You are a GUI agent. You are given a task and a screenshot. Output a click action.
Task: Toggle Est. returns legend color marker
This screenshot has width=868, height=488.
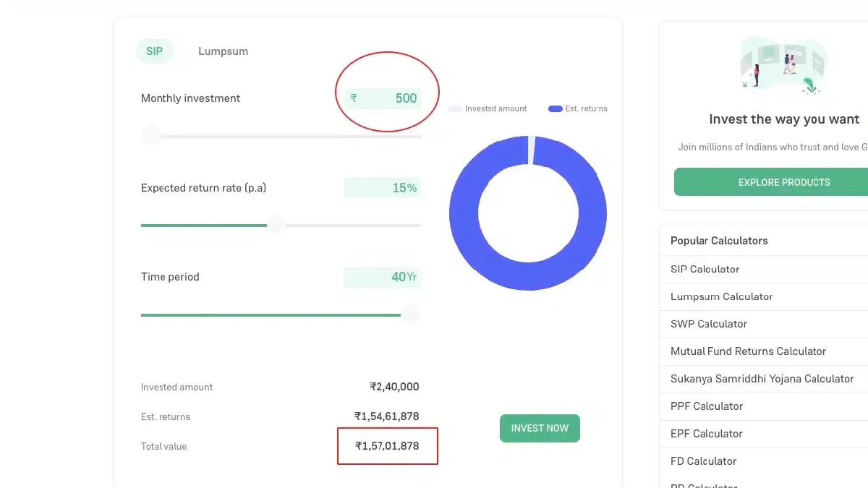555,108
